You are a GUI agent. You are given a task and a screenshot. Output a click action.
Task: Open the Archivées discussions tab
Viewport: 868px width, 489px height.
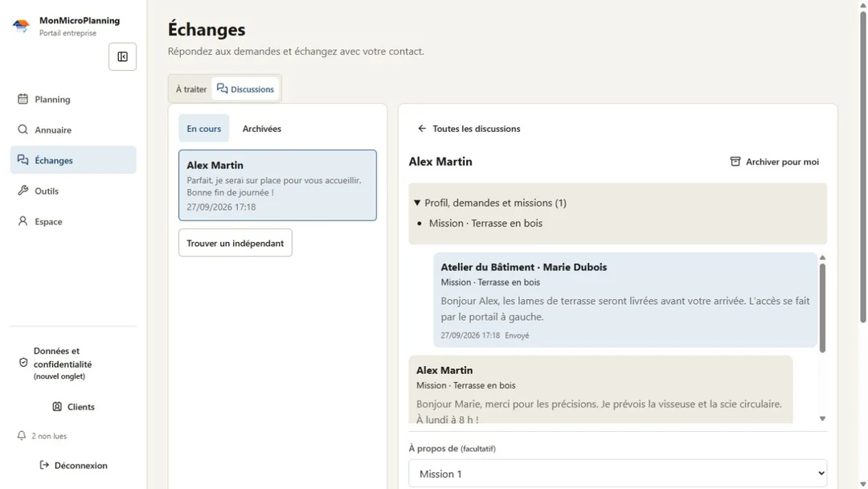pos(262,129)
